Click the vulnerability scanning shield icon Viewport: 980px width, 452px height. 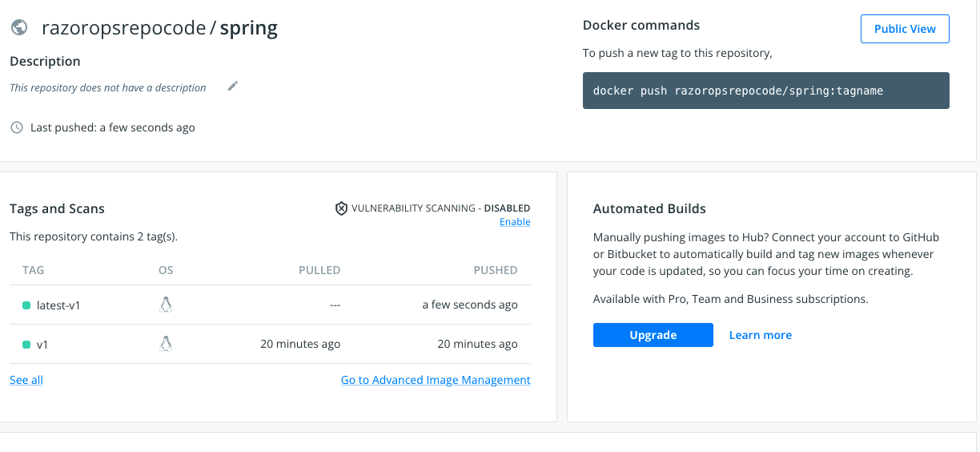coord(341,208)
